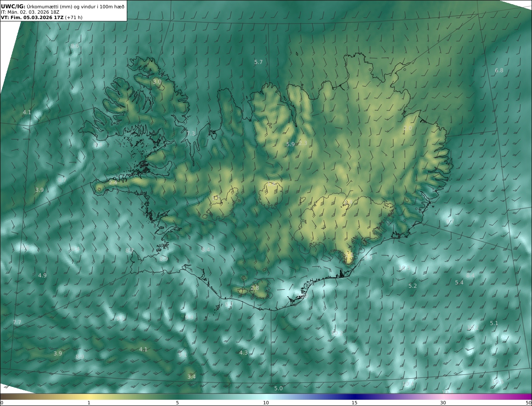Viewport: 532px width, 406px height.
Task: Click the 7.7 value label on the map
Action: 17,323
